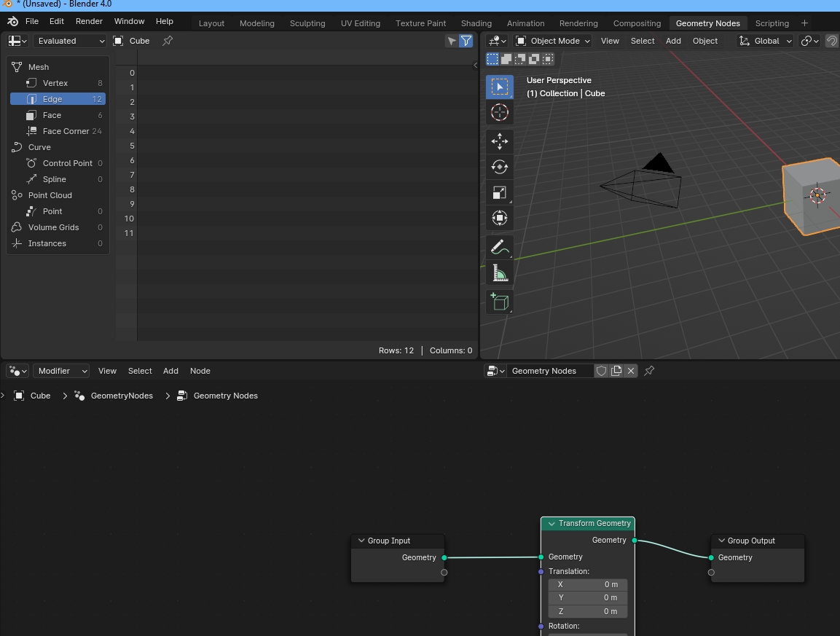This screenshot has width=840, height=636.
Task: Unlink the Geometry Nodes node group
Action: click(x=631, y=371)
